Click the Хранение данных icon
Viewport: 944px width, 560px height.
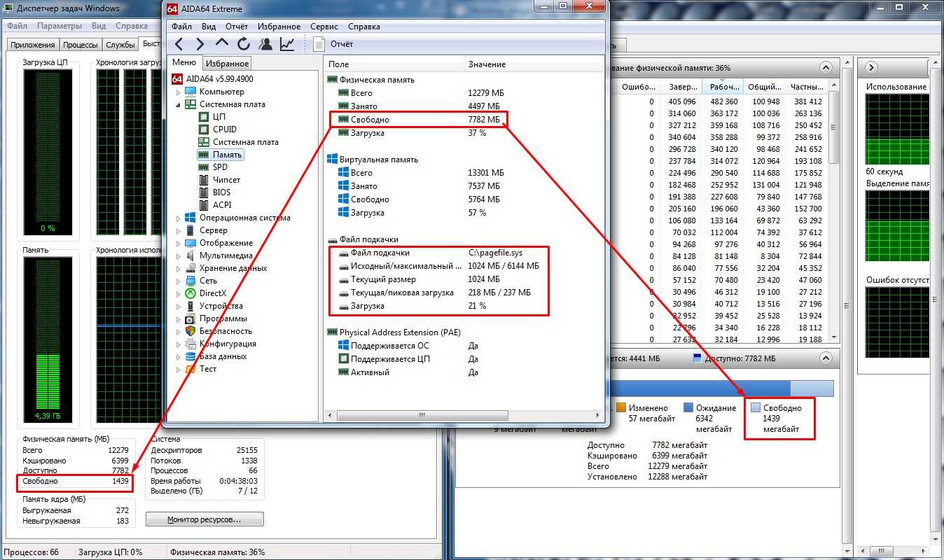190,268
